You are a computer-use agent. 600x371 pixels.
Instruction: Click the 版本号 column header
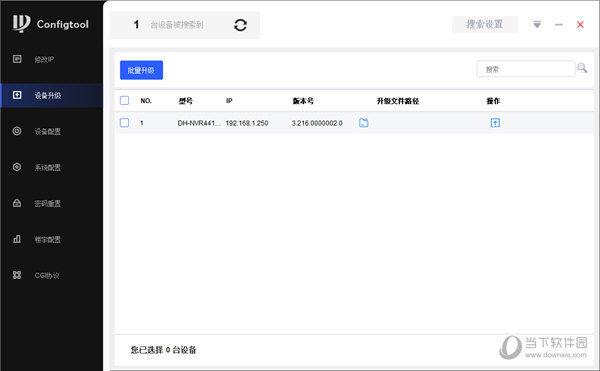pyautogui.click(x=303, y=101)
